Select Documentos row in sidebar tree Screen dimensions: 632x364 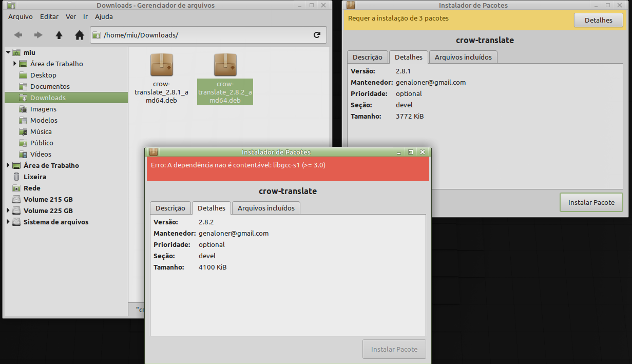click(66, 86)
